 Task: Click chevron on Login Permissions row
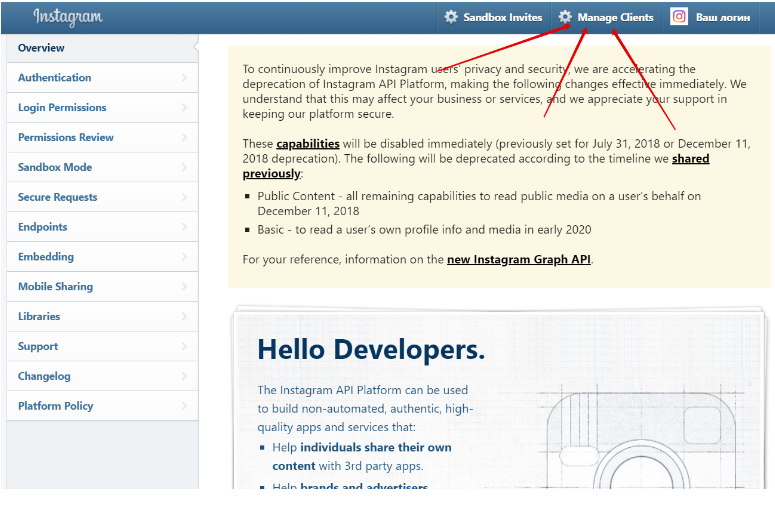coord(184,107)
